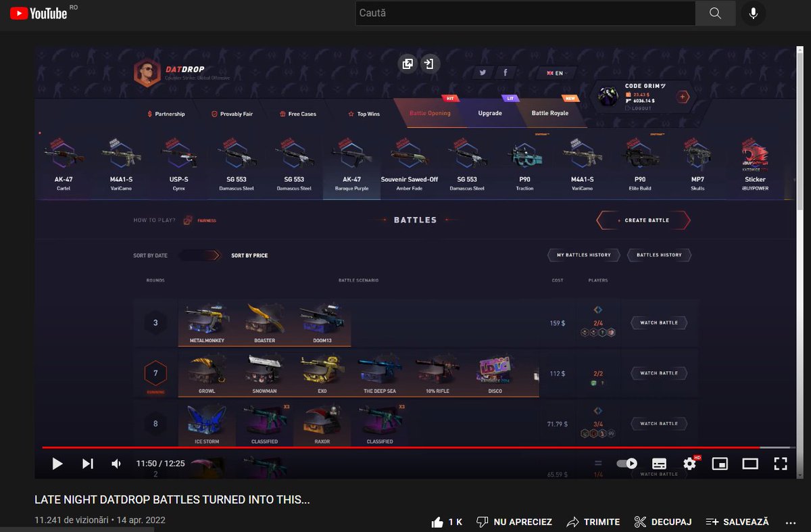Click the DatDrop avatar logo

click(146, 72)
